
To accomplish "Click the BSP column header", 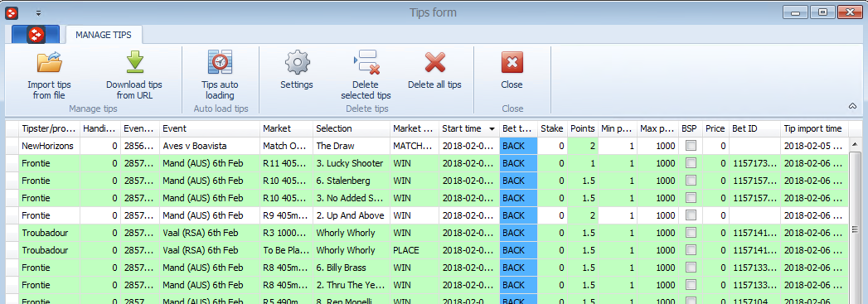I will tap(691, 128).
